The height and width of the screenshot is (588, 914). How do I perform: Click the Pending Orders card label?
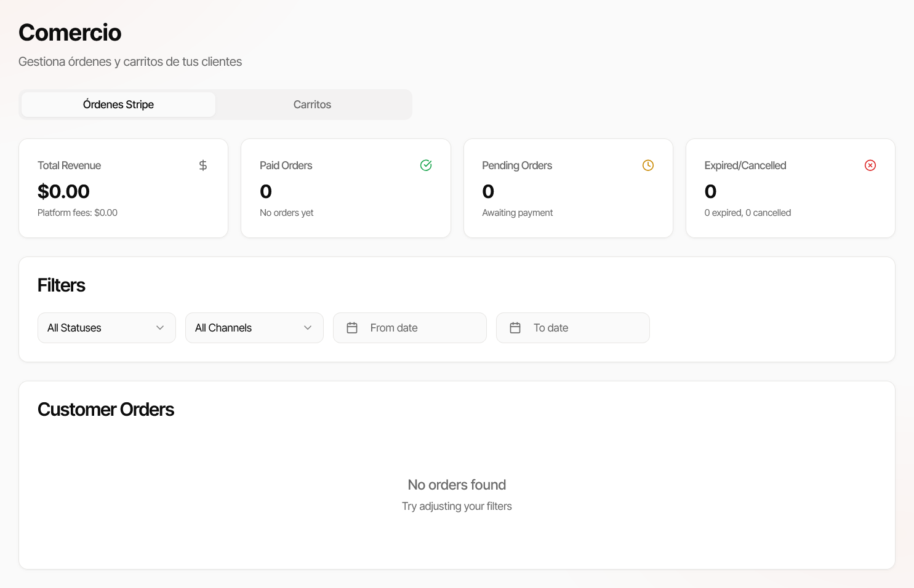(517, 165)
